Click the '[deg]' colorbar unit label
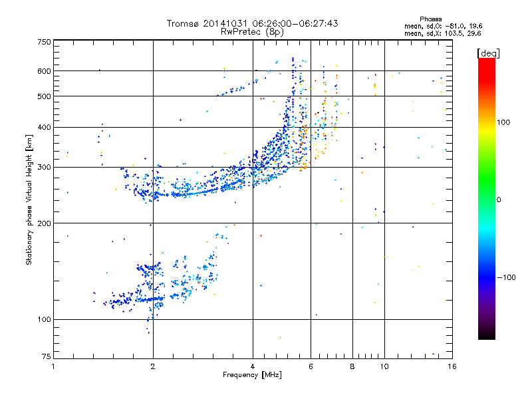This screenshot has height=399, width=532. (x=488, y=53)
